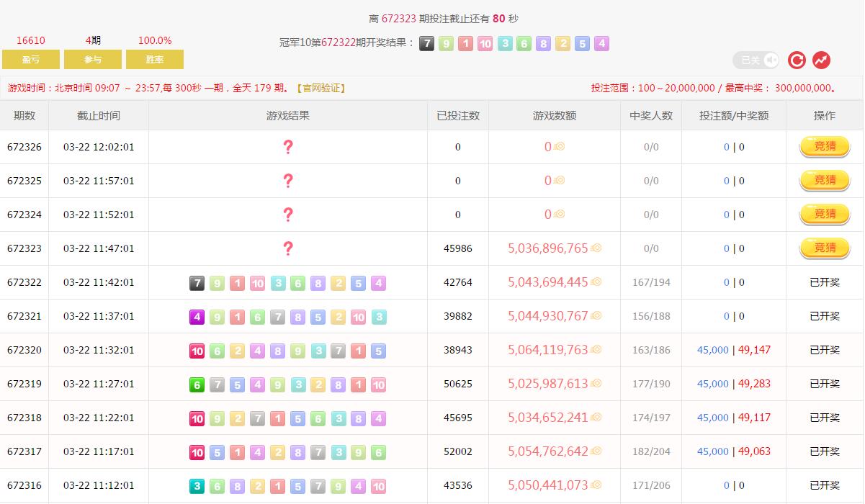Select the 参与 tab button
This screenshot has height=504, width=865.
click(93, 60)
